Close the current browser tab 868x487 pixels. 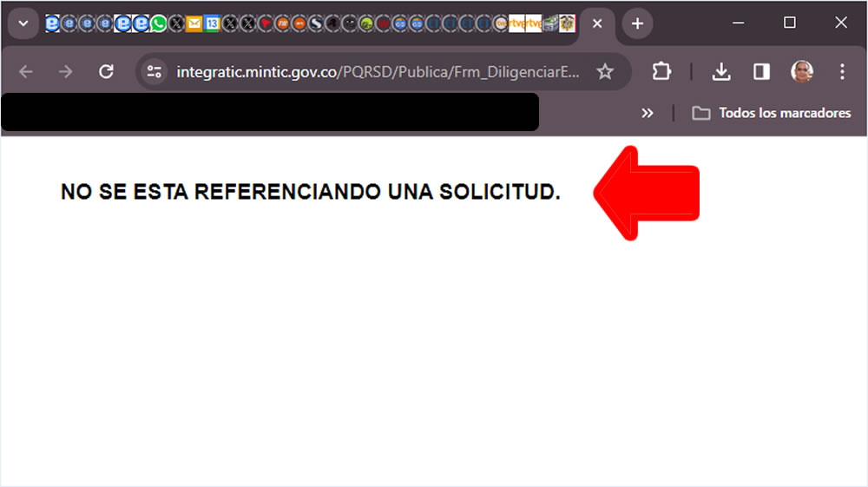[x=597, y=23]
